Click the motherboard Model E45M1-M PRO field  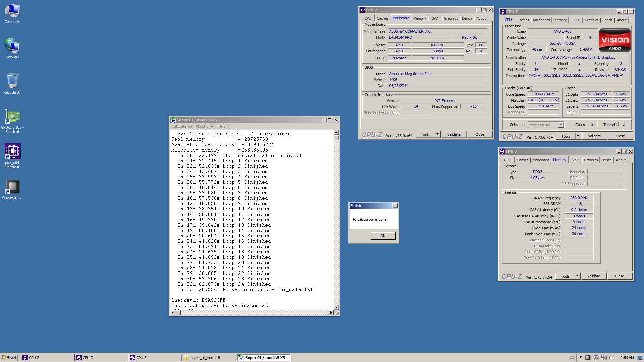pos(419,37)
